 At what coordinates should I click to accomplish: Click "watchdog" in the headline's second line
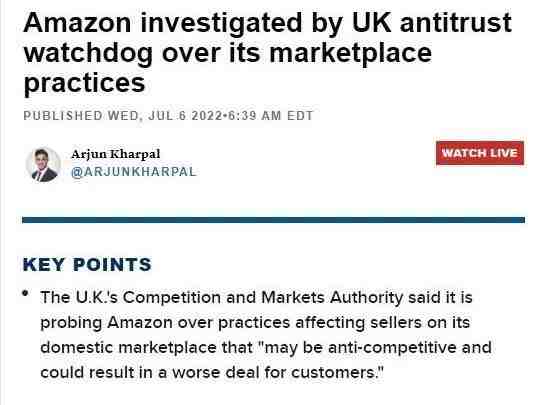click(x=88, y=53)
